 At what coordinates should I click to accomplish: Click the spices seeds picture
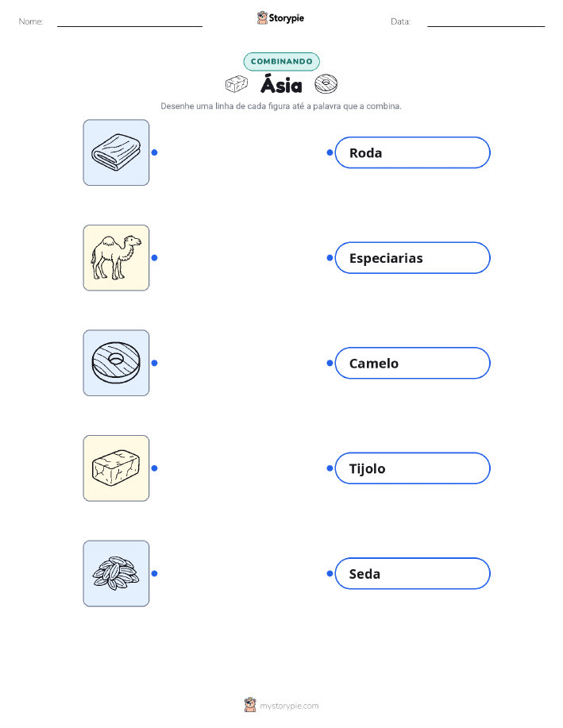tap(116, 573)
